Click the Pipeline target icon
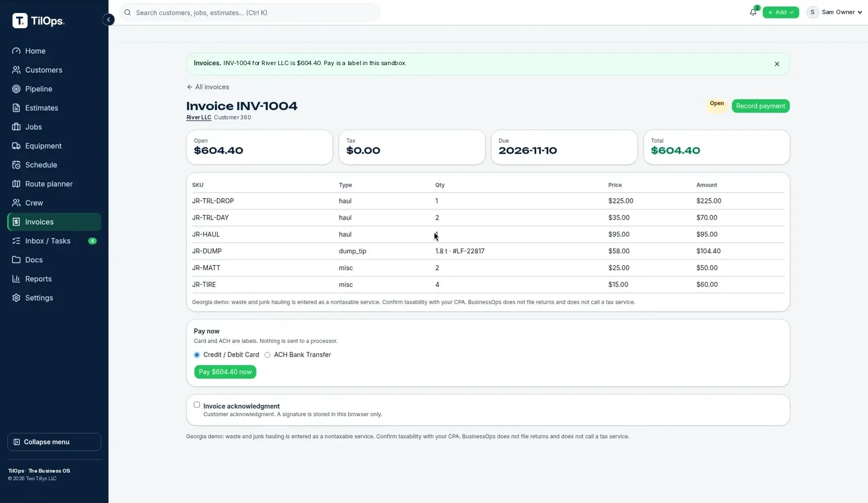The width and height of the screenshot is (868, 503). click(16, 89)
